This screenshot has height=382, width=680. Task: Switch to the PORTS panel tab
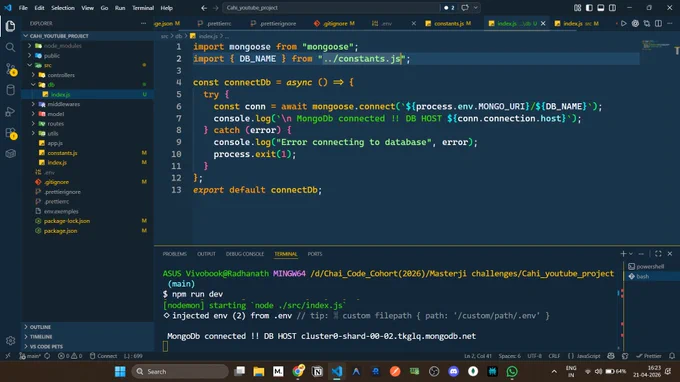click(315, 254)
